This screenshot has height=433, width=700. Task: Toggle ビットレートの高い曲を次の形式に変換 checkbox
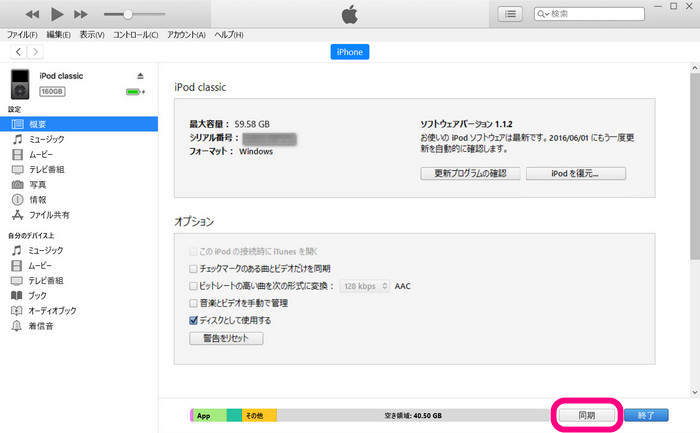193,286
